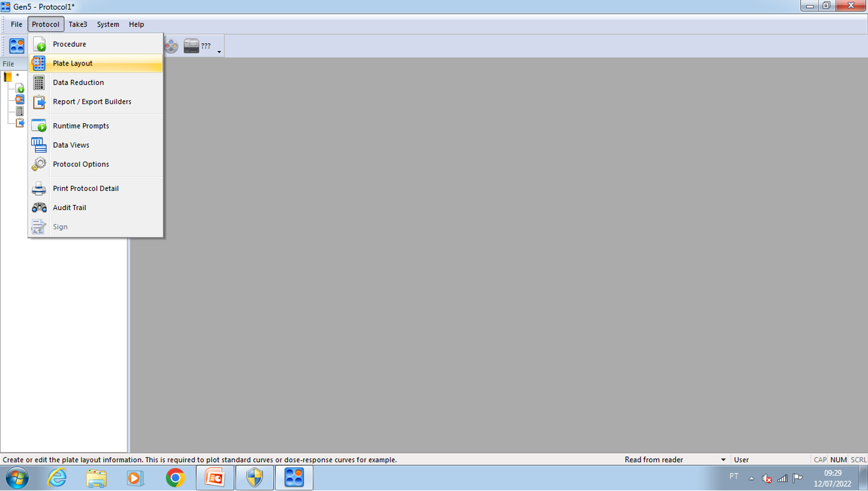Image resolution: width=868 pixels, height=491 pixels.
Task: Select the Plate Layout node icon in the File tree
Action: point(20,100)
